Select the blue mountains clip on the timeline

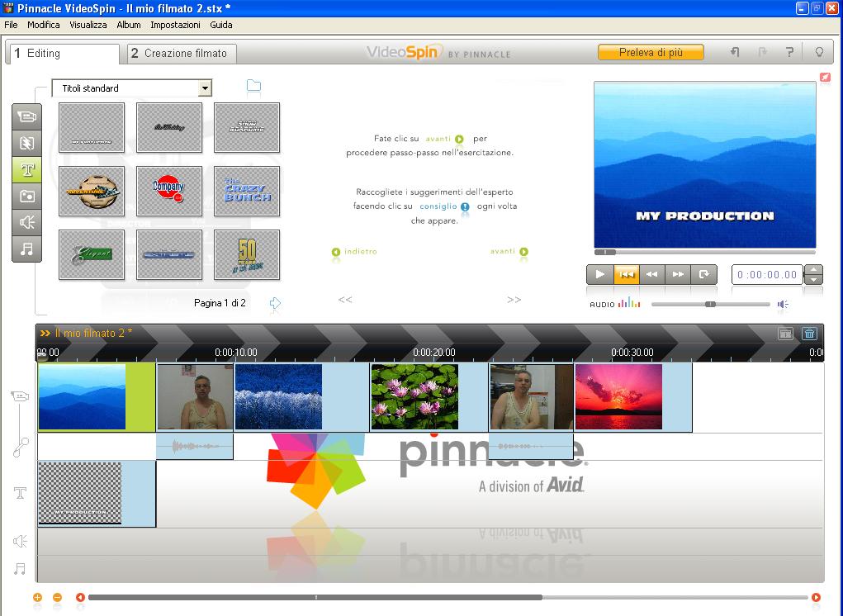[97, 397]
